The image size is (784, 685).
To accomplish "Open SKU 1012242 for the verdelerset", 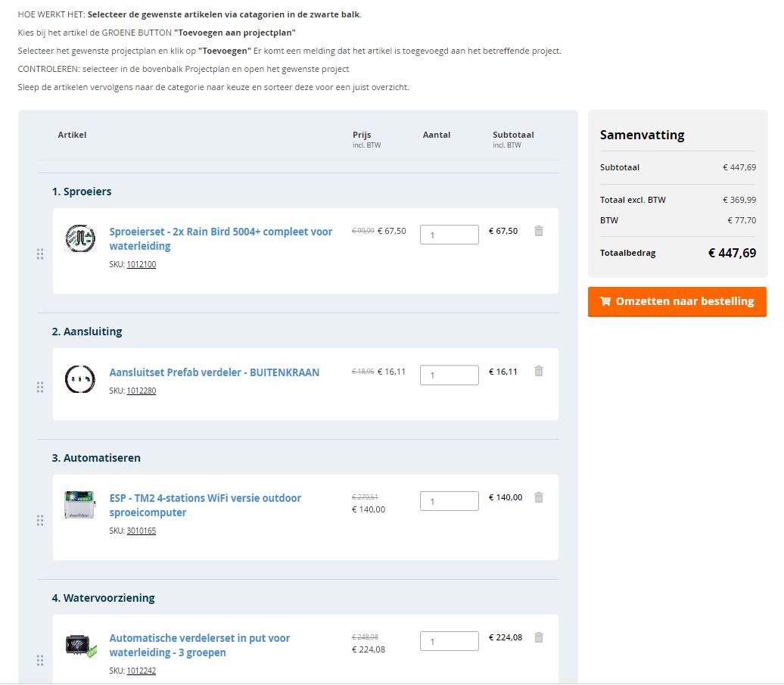I will coord(142,671).
